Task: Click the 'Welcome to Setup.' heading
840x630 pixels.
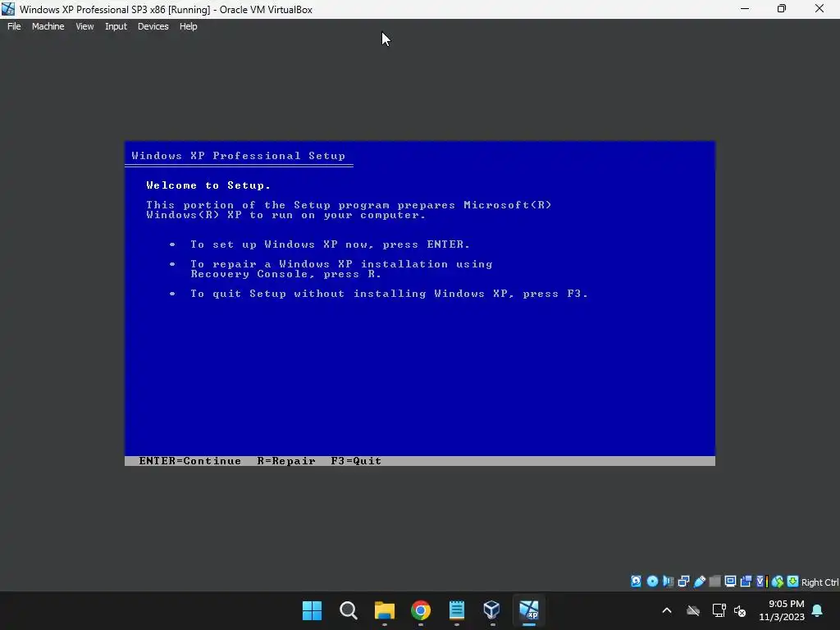Action: 208,185
